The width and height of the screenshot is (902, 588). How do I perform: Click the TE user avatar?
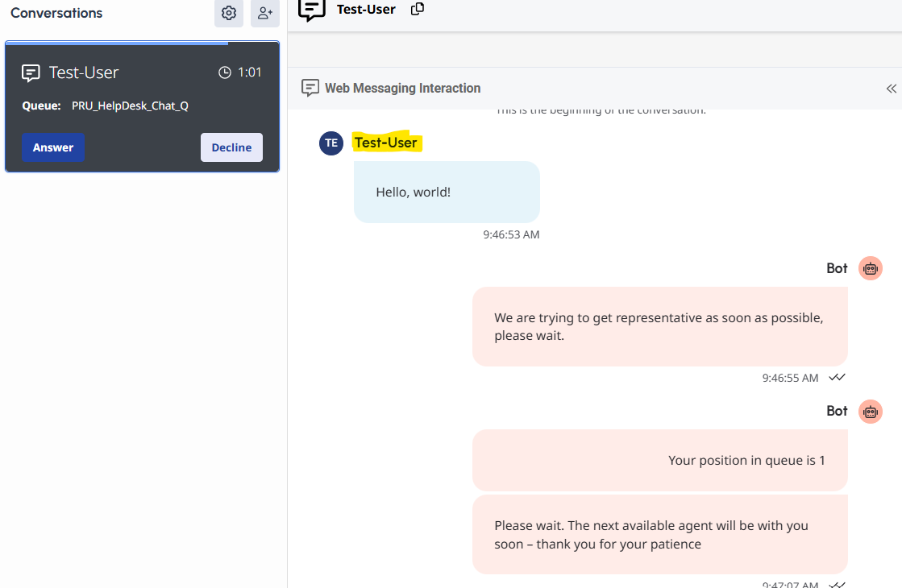331,143
